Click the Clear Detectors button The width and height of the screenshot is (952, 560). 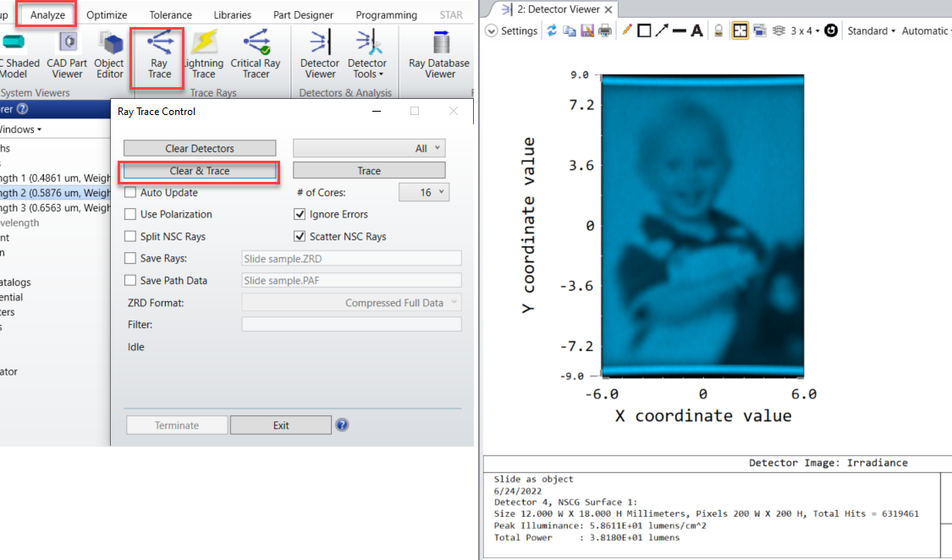[x=200, y=148]
